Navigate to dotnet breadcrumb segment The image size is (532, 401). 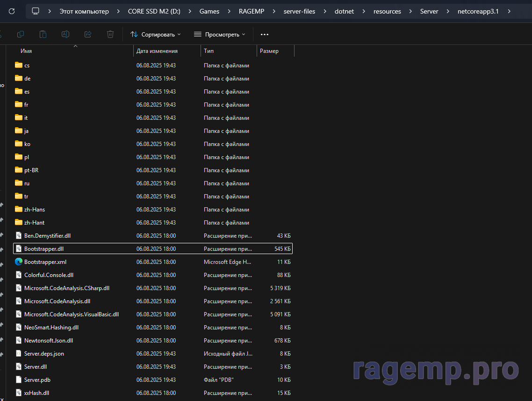coord(344,11)
